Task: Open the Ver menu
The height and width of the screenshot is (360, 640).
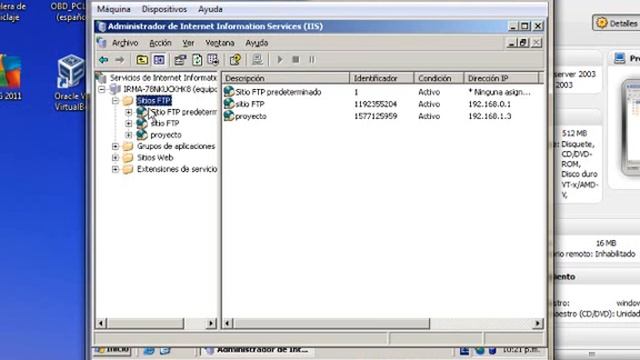Action: (x=188, y=43)
